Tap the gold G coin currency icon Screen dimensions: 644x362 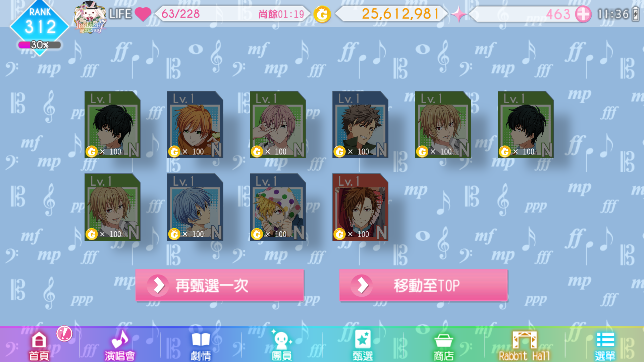click(x=322, y=14)
